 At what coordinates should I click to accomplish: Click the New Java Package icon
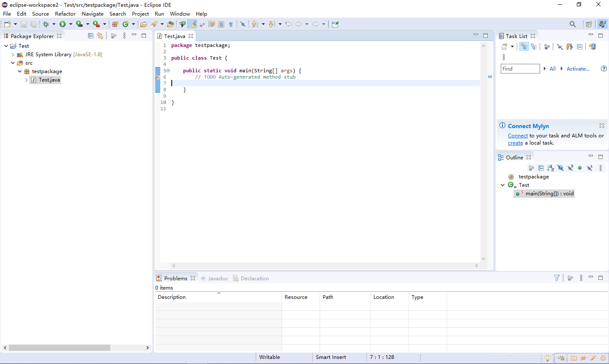pyautogui.click(x=115, y=24)
